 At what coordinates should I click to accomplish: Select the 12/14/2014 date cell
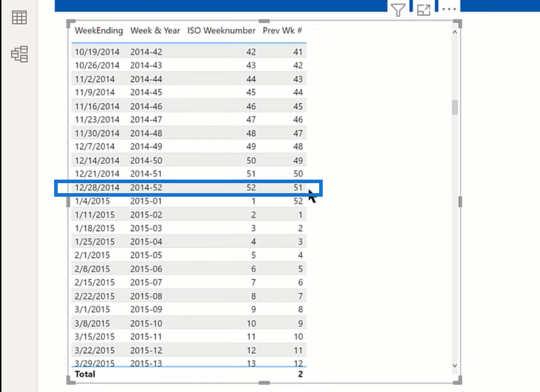point(97,160)
